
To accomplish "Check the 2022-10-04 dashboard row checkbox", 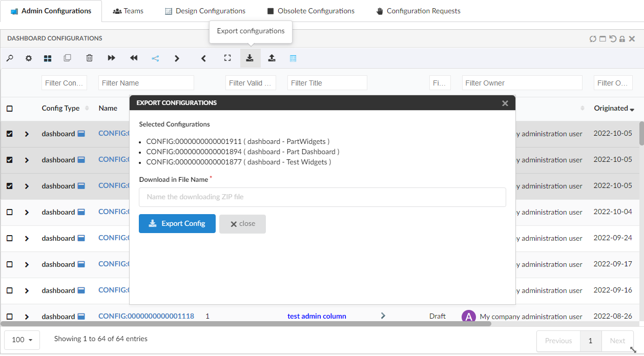I will [10, 212].
